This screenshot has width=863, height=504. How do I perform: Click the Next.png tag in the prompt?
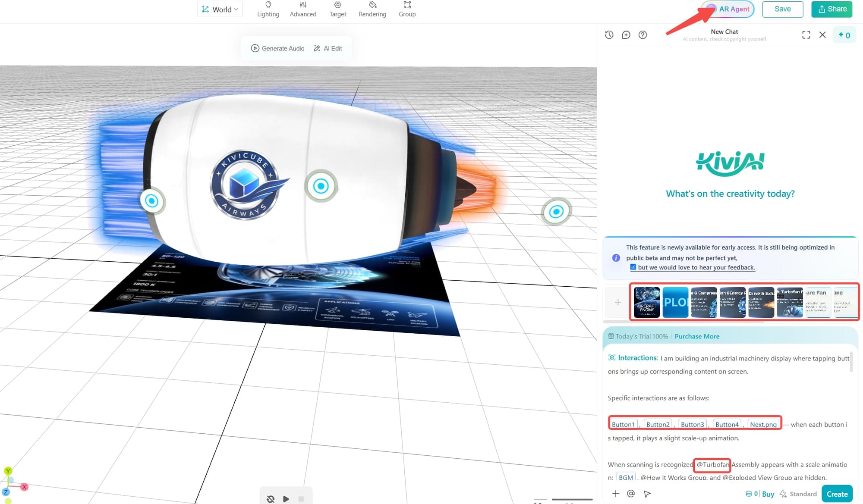(763, 424)
